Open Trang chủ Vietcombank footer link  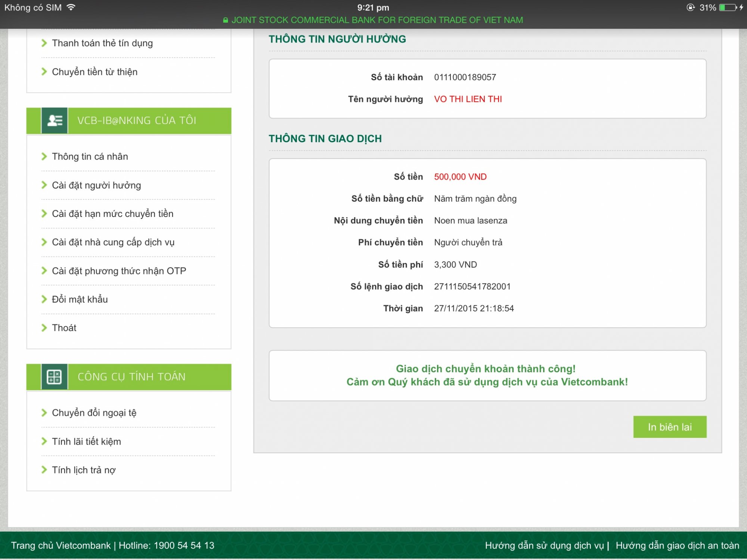coord(61,545)
